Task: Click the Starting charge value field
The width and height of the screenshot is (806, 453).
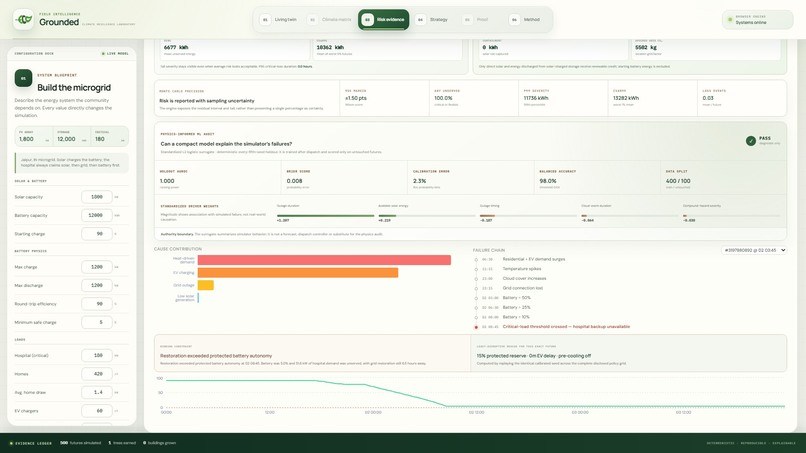Action: 97,234
